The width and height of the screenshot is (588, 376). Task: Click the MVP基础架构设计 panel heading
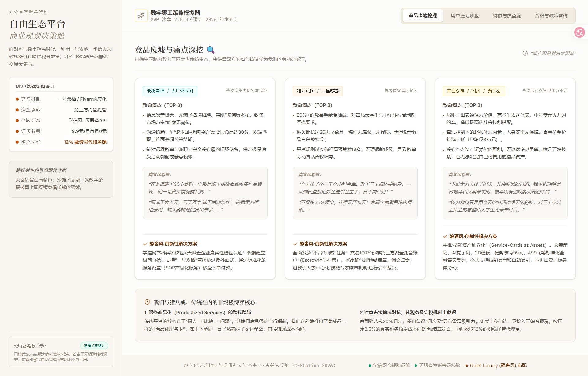coord(35,86)
